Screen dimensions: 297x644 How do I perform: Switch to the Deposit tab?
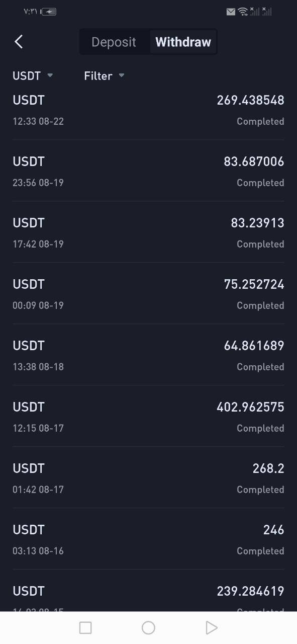(114, 42)
